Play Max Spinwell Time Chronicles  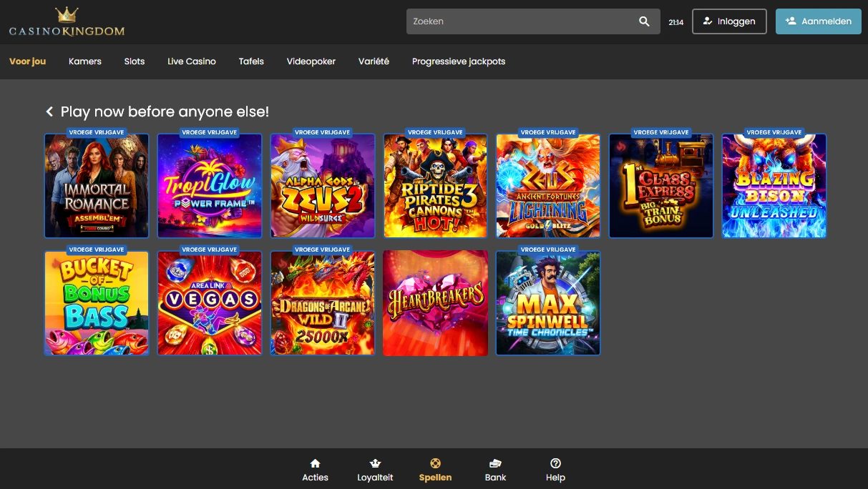click(548, 303)
